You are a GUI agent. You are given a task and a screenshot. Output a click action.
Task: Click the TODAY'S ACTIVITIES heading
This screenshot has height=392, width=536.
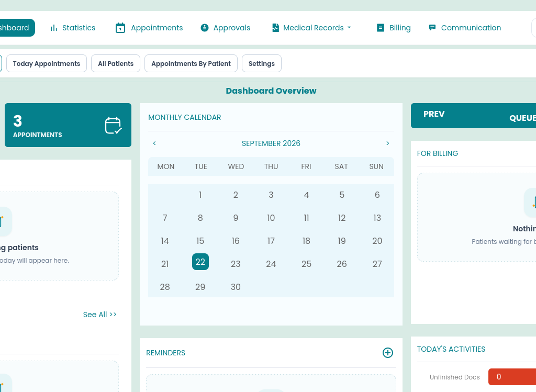[x=451, y=349]
